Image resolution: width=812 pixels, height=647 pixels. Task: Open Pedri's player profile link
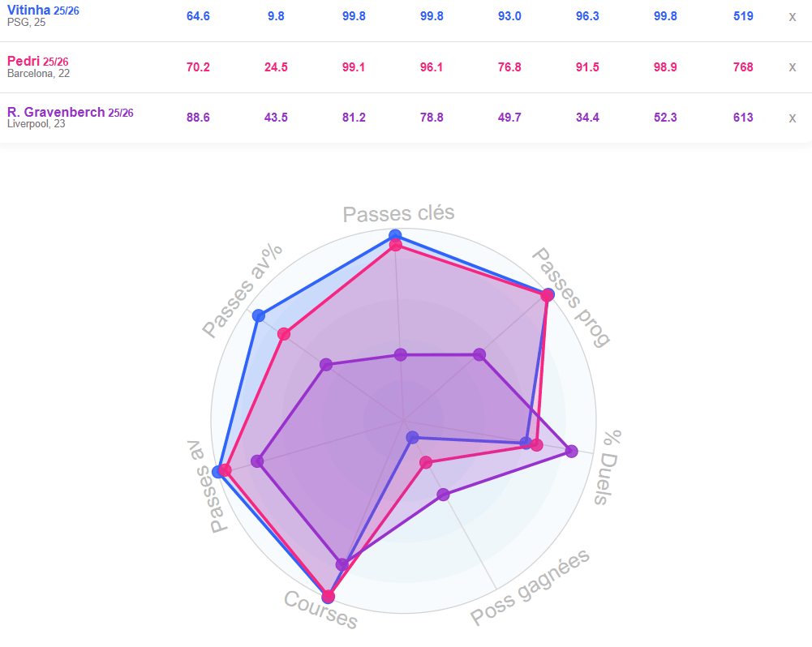(x=23, y=61)
